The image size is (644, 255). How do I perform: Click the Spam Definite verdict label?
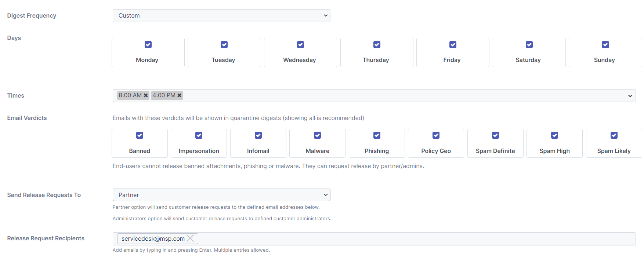click(495, 151)
